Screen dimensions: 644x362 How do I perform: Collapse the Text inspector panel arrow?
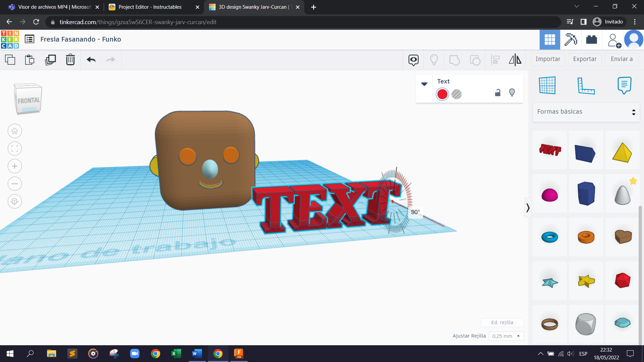pos(424,84)
